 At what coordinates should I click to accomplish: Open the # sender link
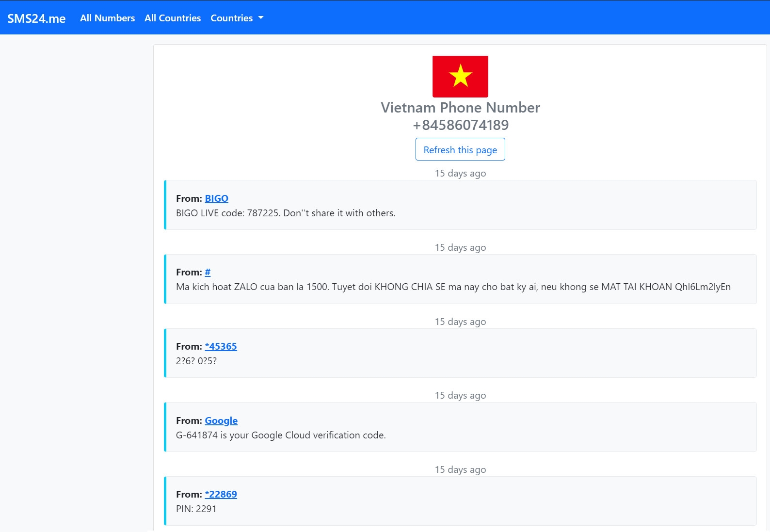coord(208,272)
